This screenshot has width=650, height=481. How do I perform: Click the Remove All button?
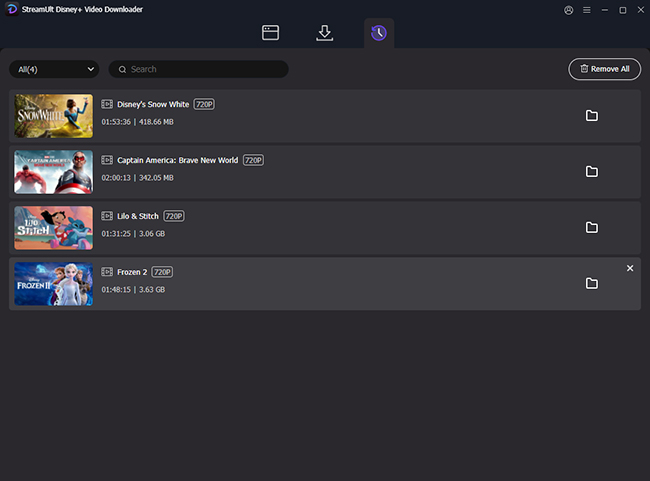[x=604, y=69]
